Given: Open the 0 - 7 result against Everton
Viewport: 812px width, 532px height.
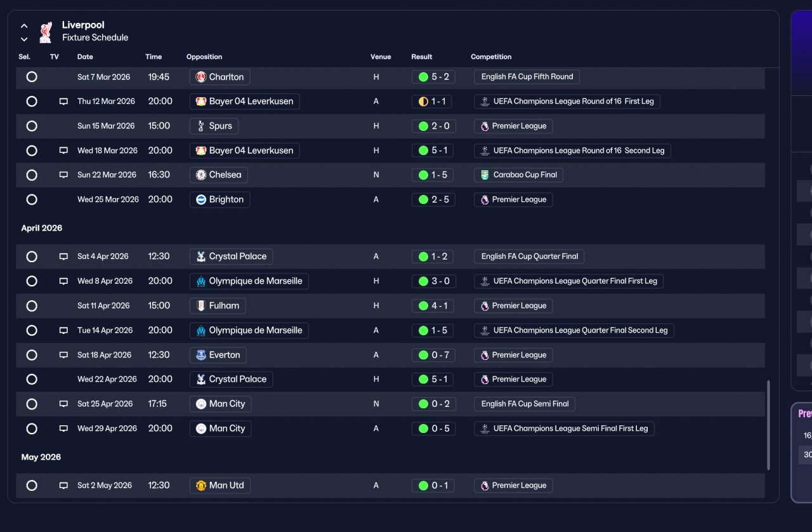Looking at the screenshot, I should pyautogui.click(x=433, y=356).
